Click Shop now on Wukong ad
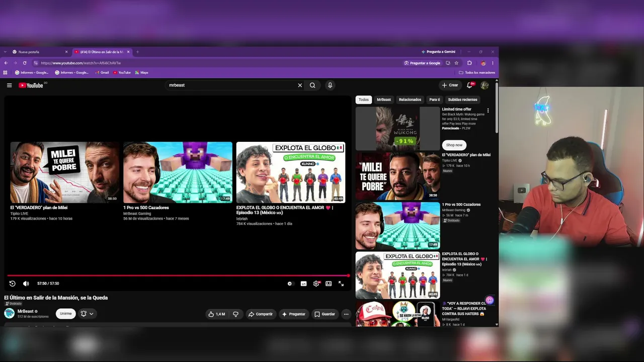The width and height of the screenshot is (644, 362). (x=454, y=145)
